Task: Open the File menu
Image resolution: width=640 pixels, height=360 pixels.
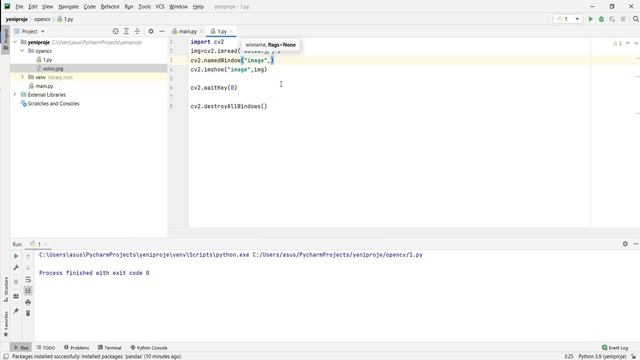Action: coord(19,7)
